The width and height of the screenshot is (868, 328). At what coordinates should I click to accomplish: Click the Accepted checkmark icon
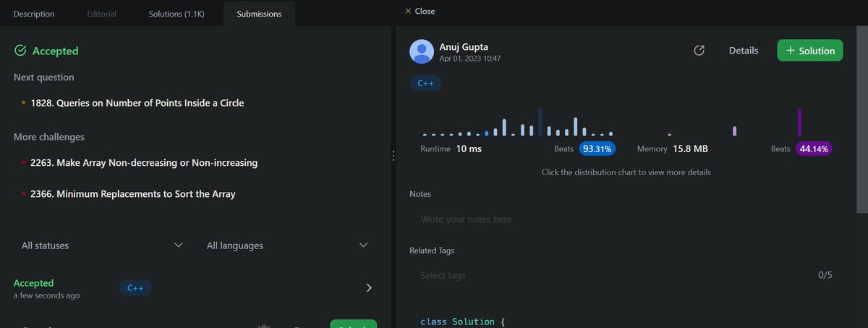20,51
